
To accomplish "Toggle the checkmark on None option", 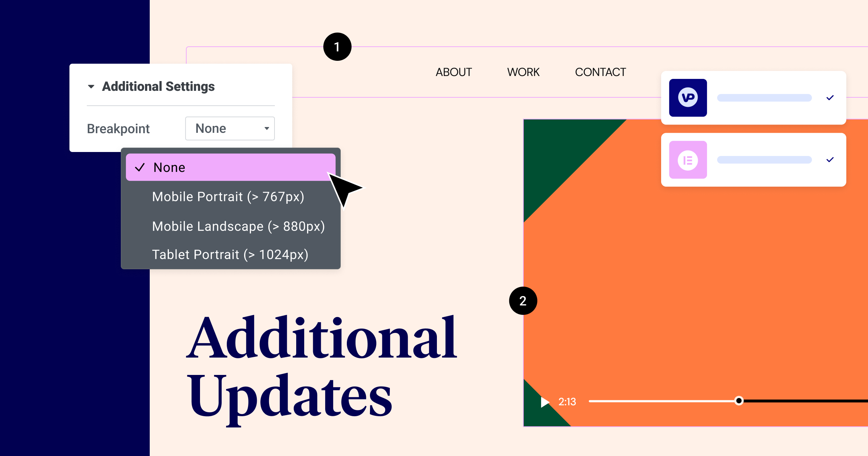I will [x=140, y=167].
